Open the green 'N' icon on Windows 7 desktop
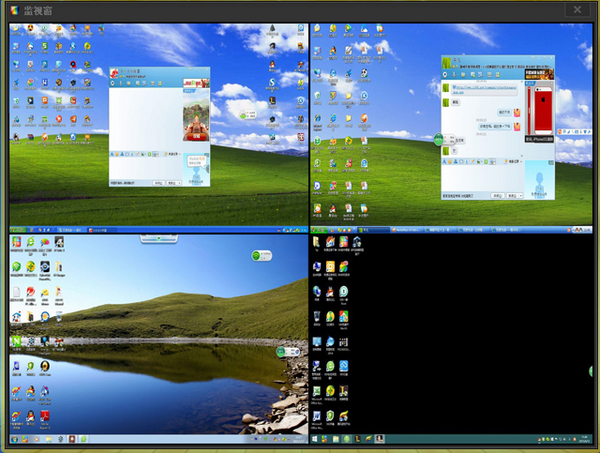This screenshot has height=453, width=600. coord(16,342)
